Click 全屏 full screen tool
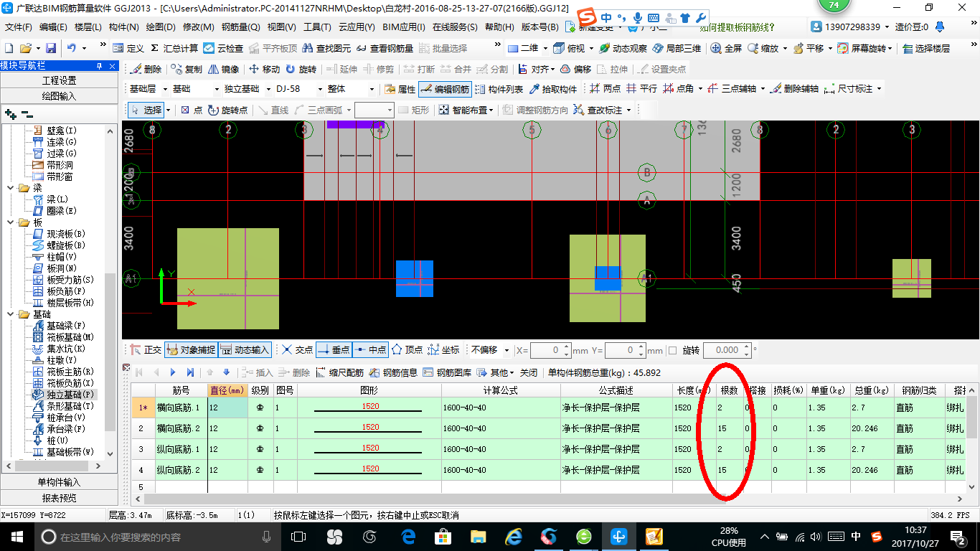The height and width of the screenshot is (551, 980). pos(726,48)
